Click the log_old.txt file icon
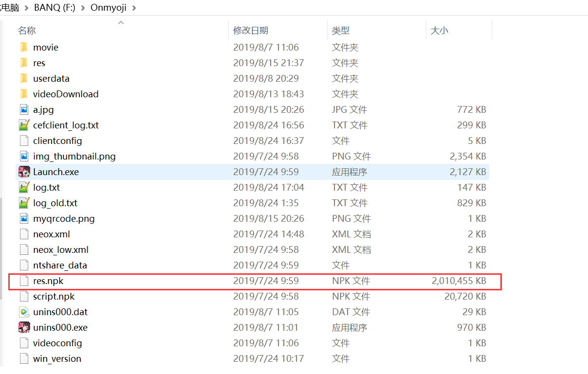 [24, 203]
